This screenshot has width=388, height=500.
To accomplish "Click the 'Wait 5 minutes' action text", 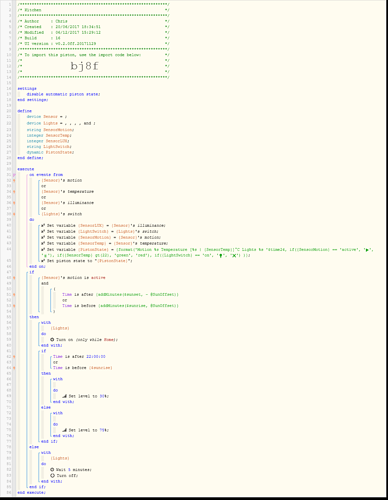I will 74,469.
